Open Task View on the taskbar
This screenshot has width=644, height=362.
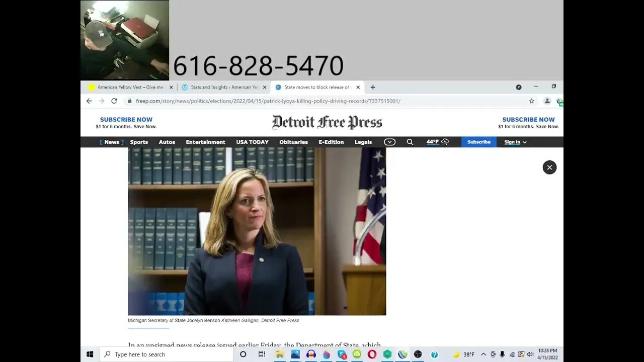click(262, 354)
